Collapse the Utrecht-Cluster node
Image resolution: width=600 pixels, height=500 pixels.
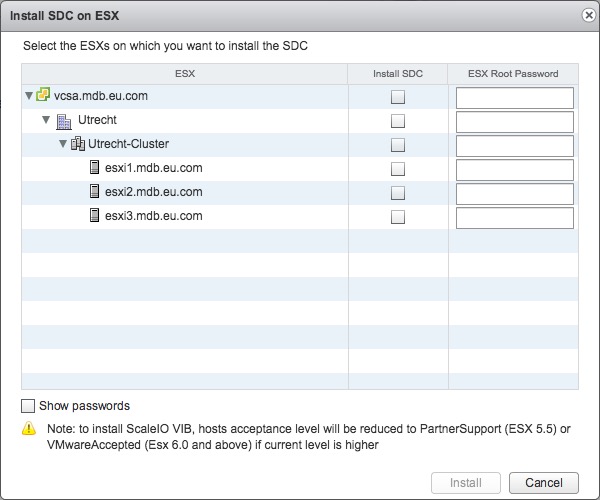click(63, 145)
